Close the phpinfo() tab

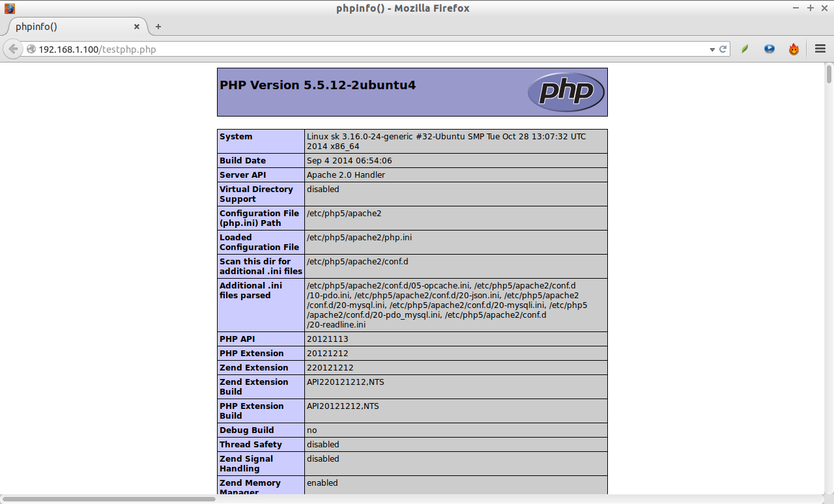[137, 27]
